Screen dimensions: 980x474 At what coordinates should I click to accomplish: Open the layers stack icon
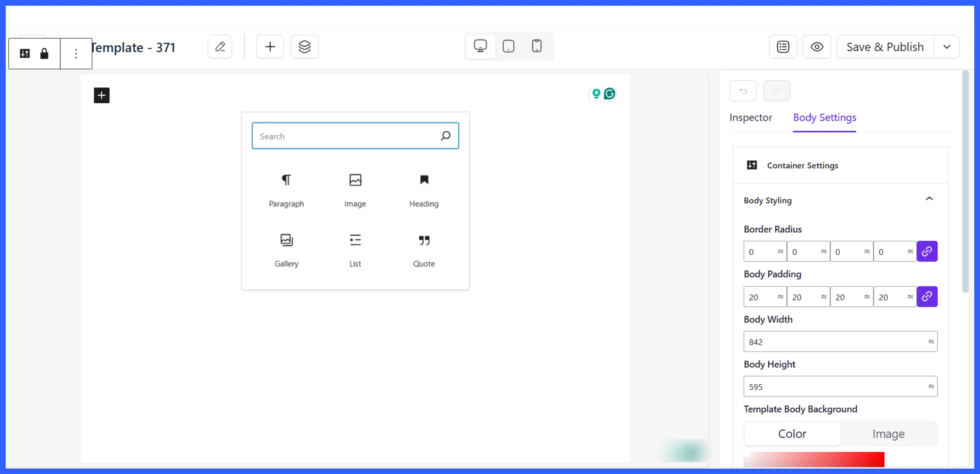click(305, 47)
